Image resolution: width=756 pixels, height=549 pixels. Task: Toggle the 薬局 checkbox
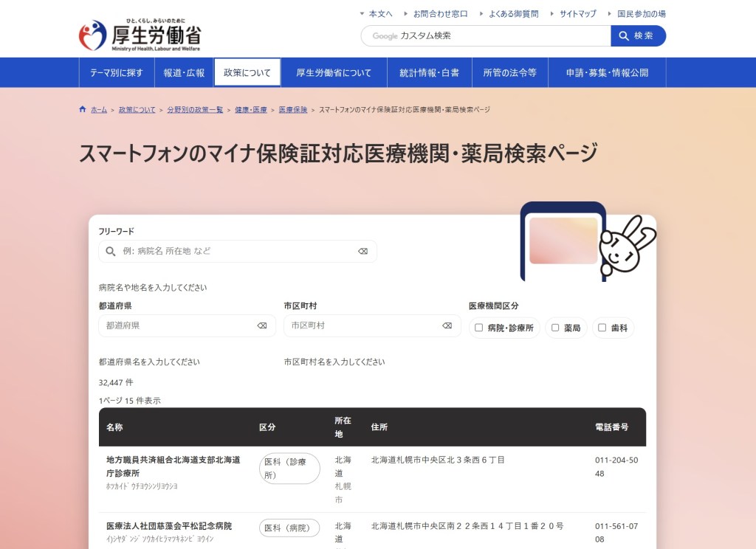555,328
